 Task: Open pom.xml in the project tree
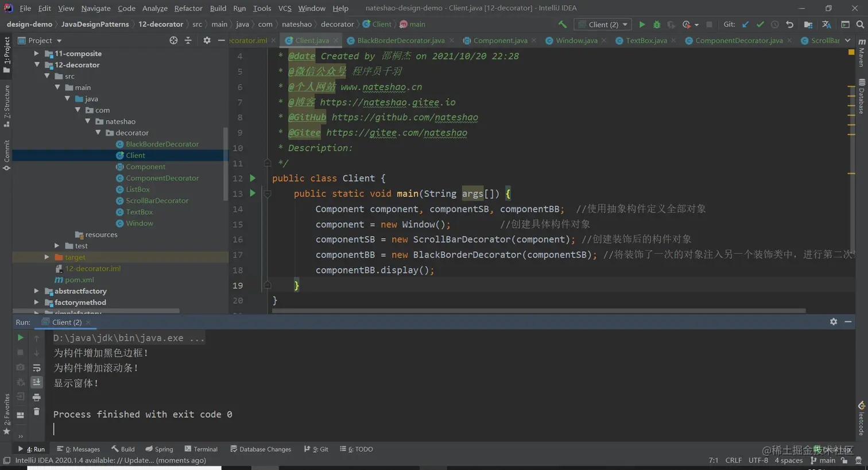79,280
